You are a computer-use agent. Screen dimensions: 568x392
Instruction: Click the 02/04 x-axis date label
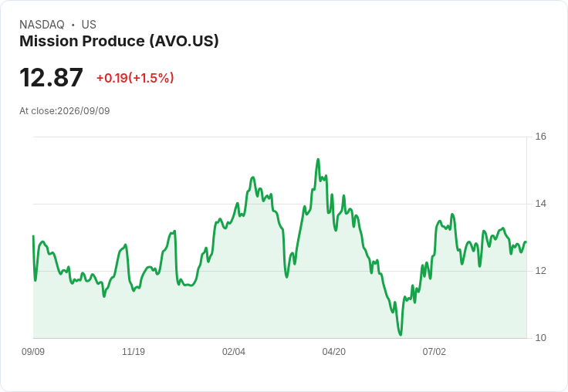pyautogui.click(x=234, y=351)
